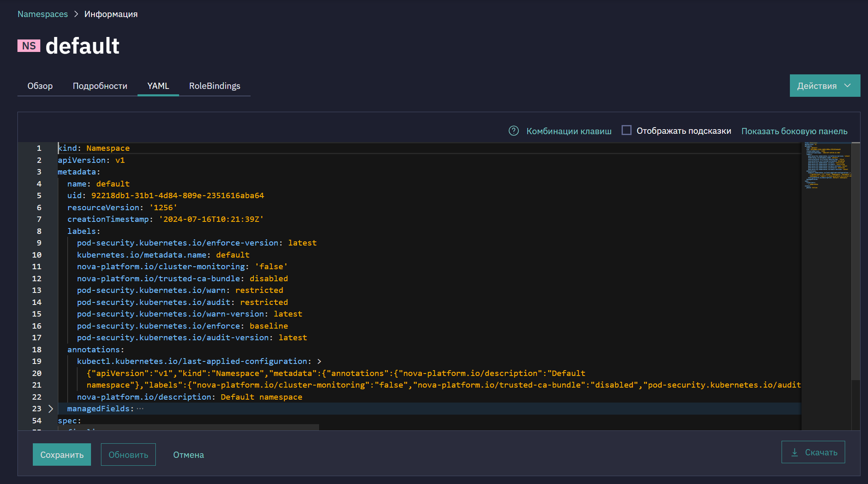Click the 'name: default' line
Image resolution: width=868 pixels, height=484 pixels.
pyautogui.click(x=98, y=184)
